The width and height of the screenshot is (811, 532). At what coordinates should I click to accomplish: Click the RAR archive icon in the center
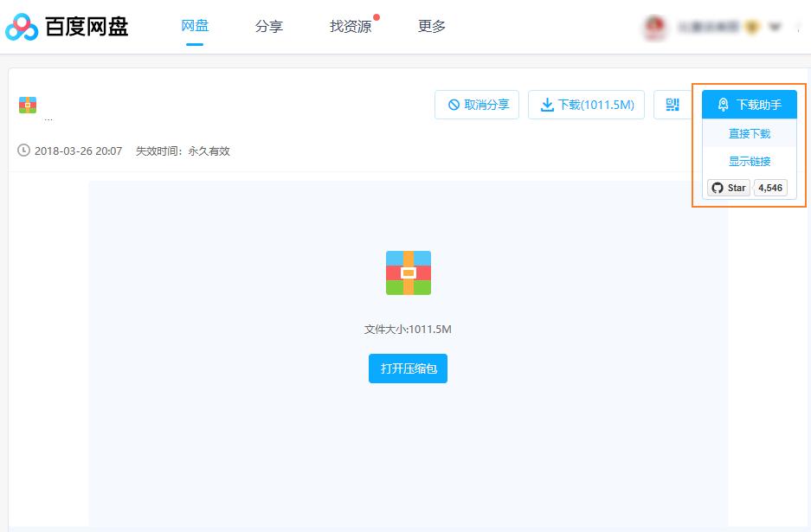(x=407, y=272)
